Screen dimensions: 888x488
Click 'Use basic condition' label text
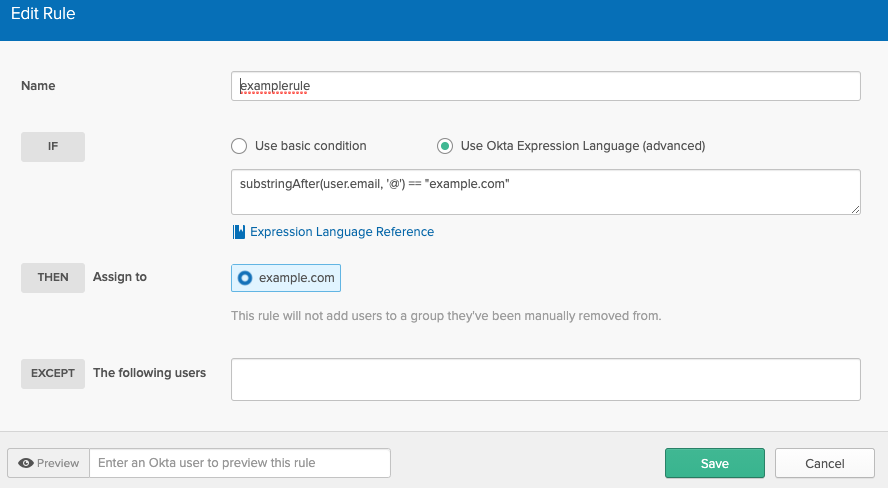[x=311, y=146]
